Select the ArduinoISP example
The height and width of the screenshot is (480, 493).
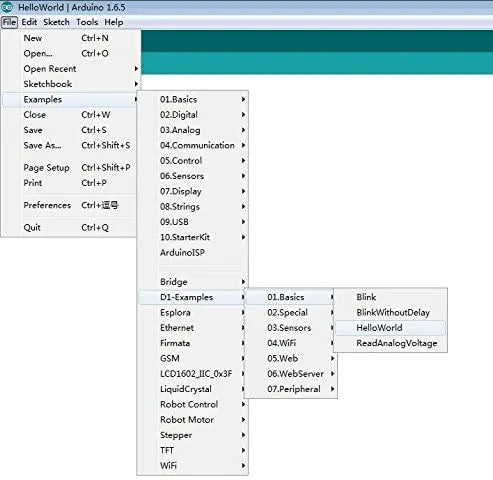point(193,253)
